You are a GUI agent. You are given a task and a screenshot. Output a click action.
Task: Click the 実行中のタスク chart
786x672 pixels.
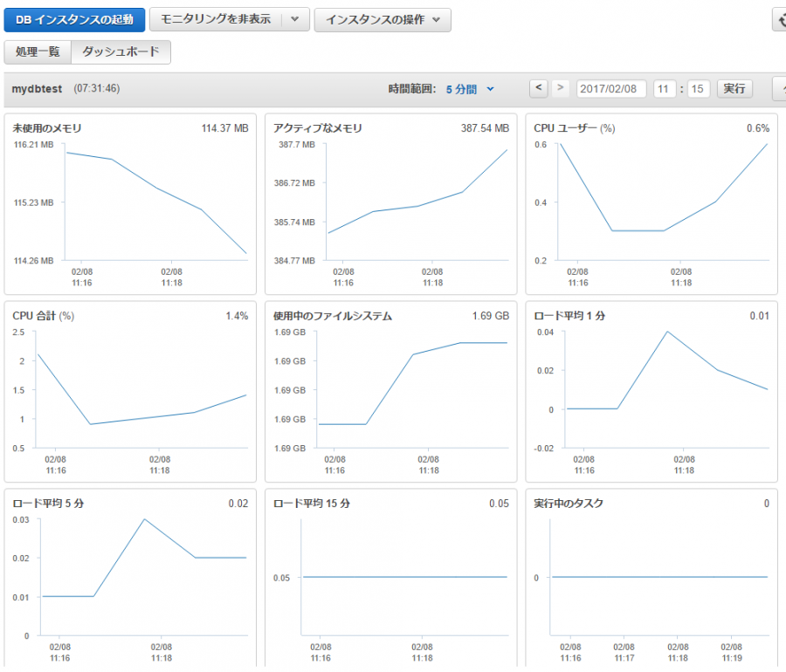(652, 579)
